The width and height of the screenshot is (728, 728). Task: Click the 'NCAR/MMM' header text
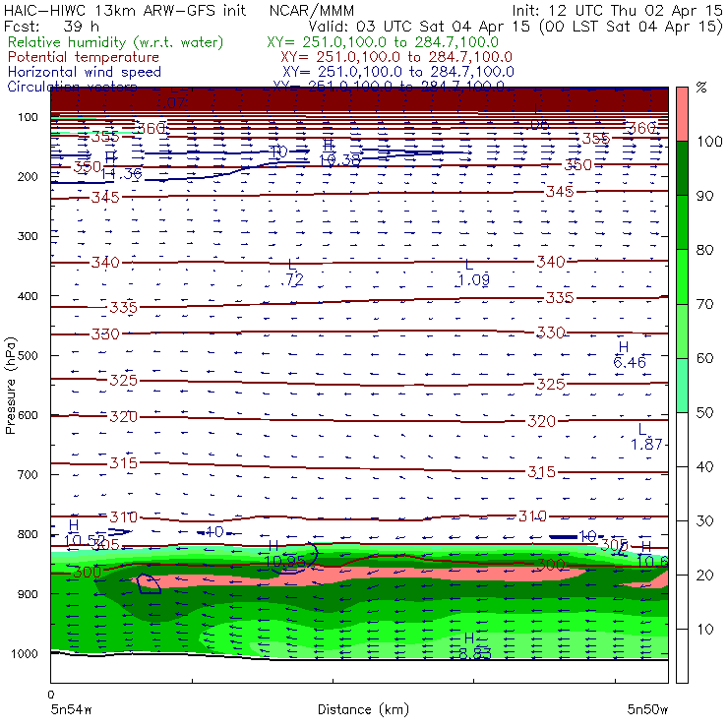pos(312,10)
